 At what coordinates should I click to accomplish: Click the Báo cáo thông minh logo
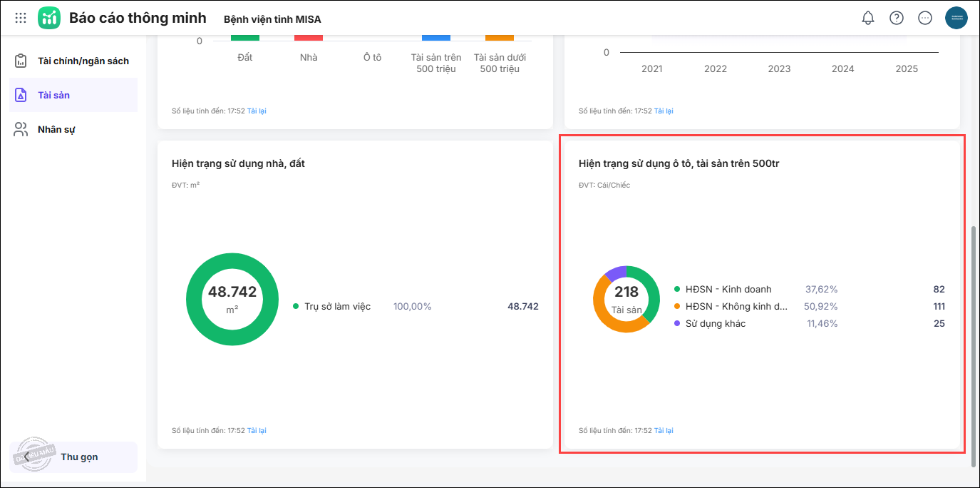click(x=49, y=18)
